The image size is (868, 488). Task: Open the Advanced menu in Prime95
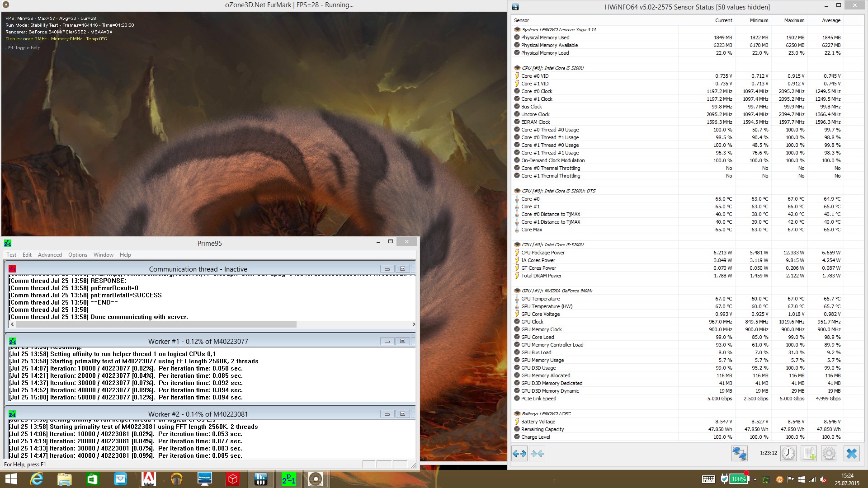pyautogui.click(x=50, y=255)
